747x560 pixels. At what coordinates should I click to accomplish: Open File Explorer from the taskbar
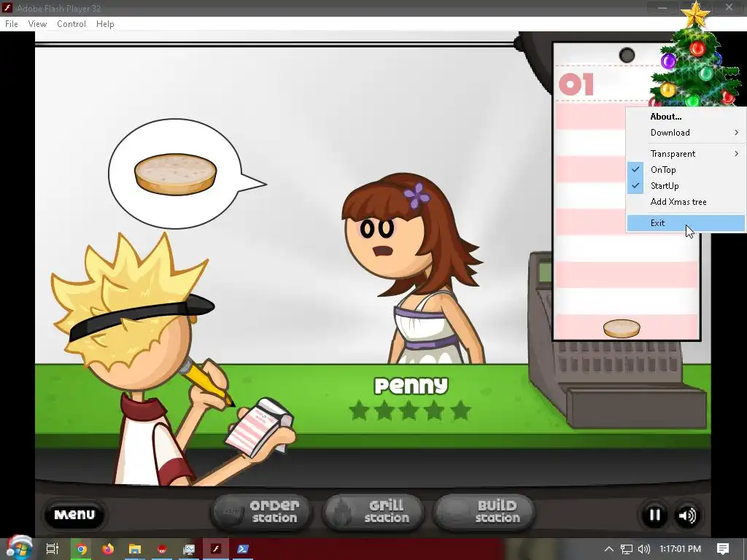[135, 549]
